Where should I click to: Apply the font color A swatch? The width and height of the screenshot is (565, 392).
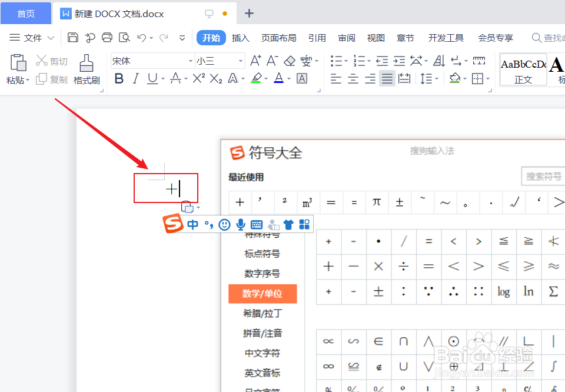click(x=279, y=78)
